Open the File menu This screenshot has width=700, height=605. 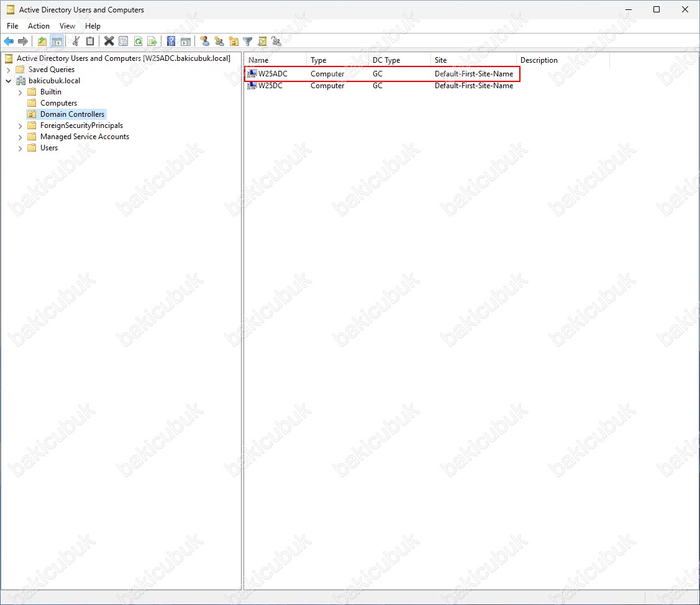(12, 26)
